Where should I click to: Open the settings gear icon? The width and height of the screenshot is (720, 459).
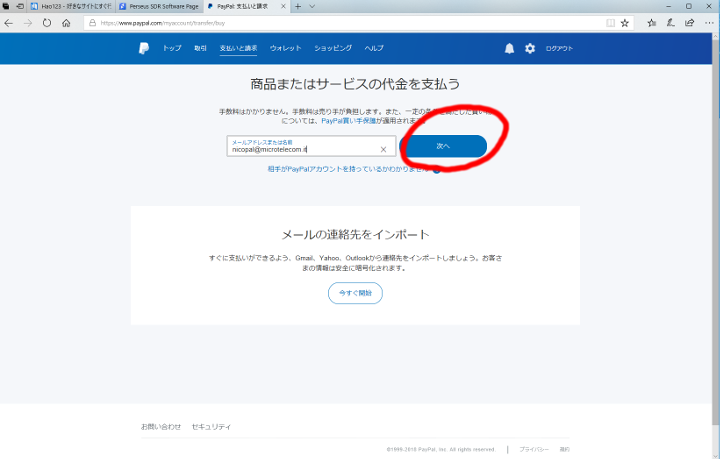pyautogui.click(x=530, y=48)
